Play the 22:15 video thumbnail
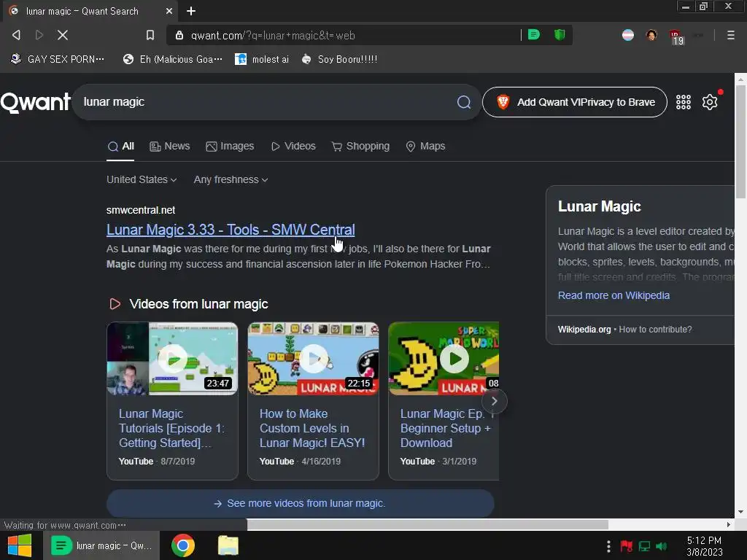 [313, 359]
